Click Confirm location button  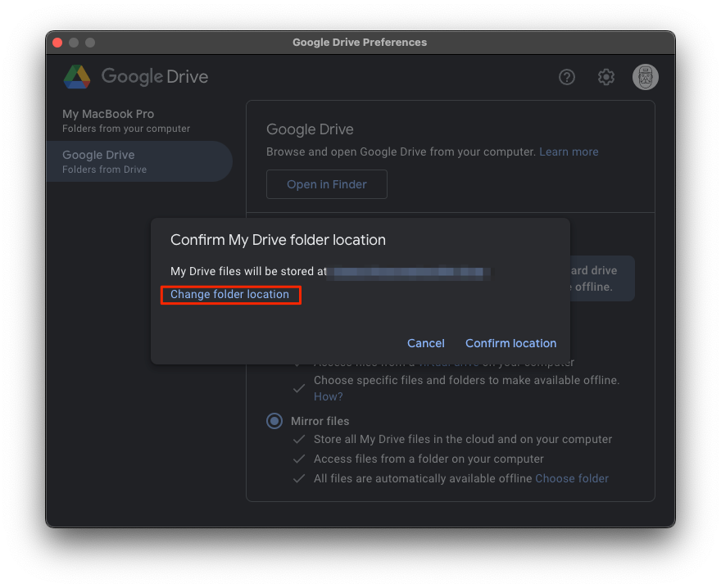pos(510,343)
